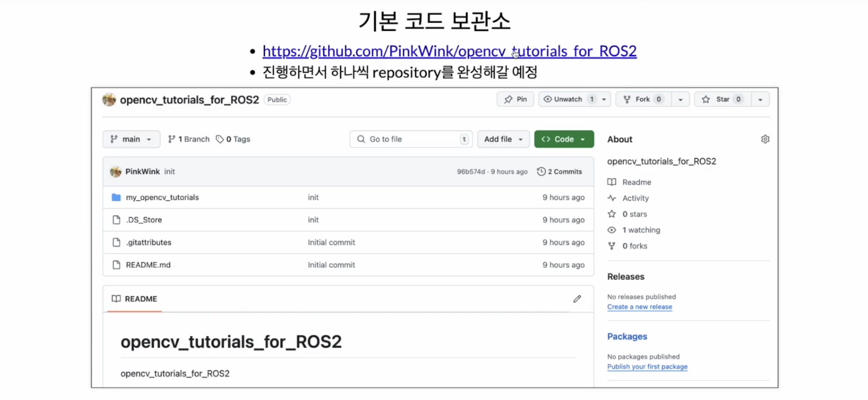The width and height of the screenshot is (868, 400).
Task: Focus the Go to file search field
Action: click(x=411, y=139)
